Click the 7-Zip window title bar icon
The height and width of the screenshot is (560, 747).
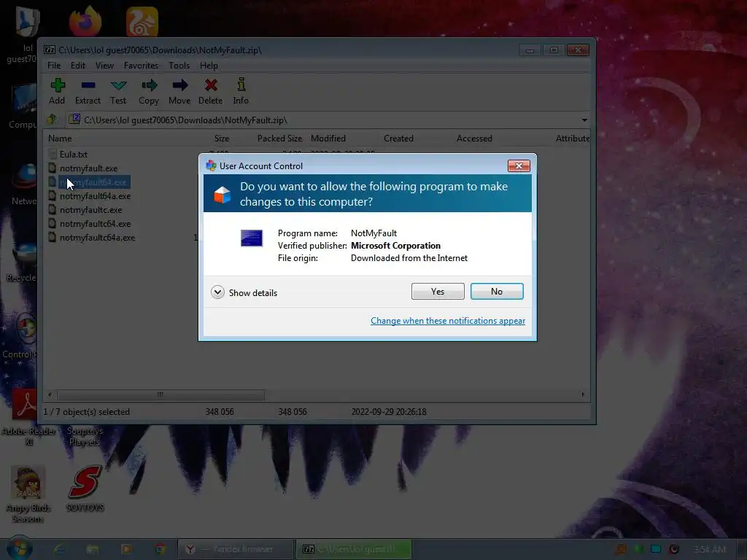pos(50,50)
